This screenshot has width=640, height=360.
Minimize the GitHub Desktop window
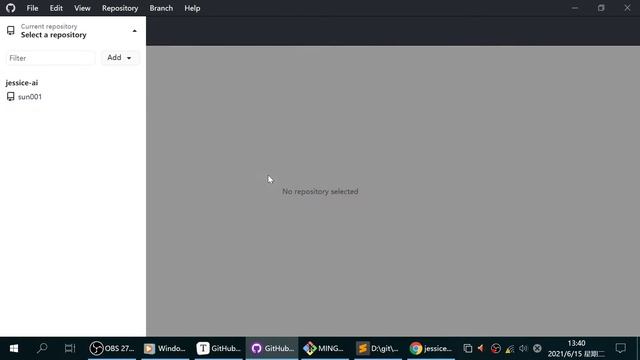click(x=575, y=8)
